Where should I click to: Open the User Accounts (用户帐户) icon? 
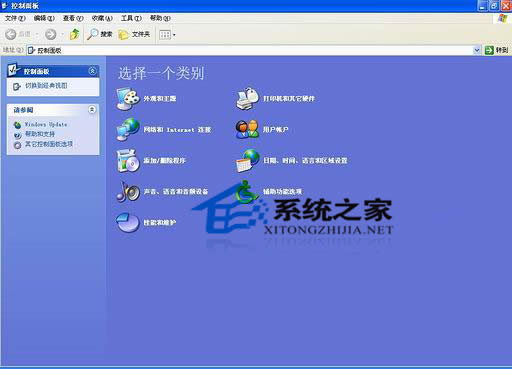pyautogui.click(x=247, y=129)
